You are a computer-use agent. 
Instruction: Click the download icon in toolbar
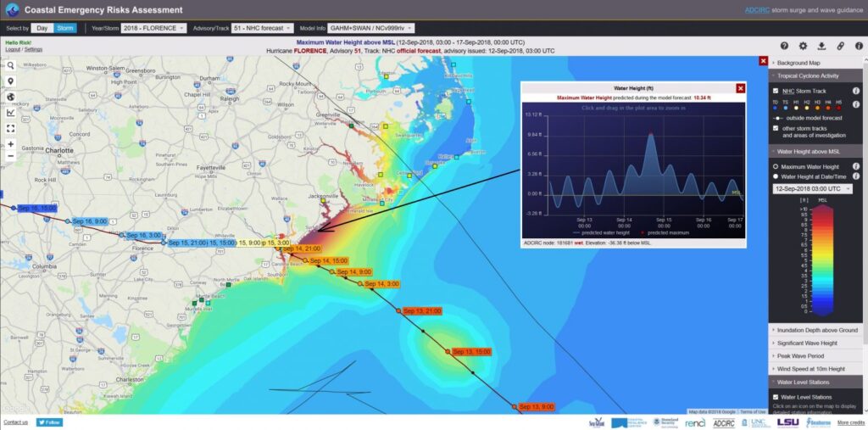click(821, 46)
